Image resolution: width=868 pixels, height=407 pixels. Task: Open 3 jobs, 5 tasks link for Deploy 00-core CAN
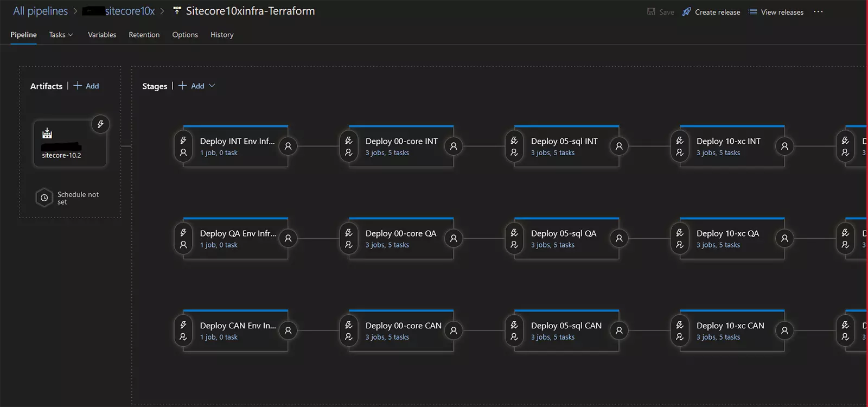coord(387,338)
